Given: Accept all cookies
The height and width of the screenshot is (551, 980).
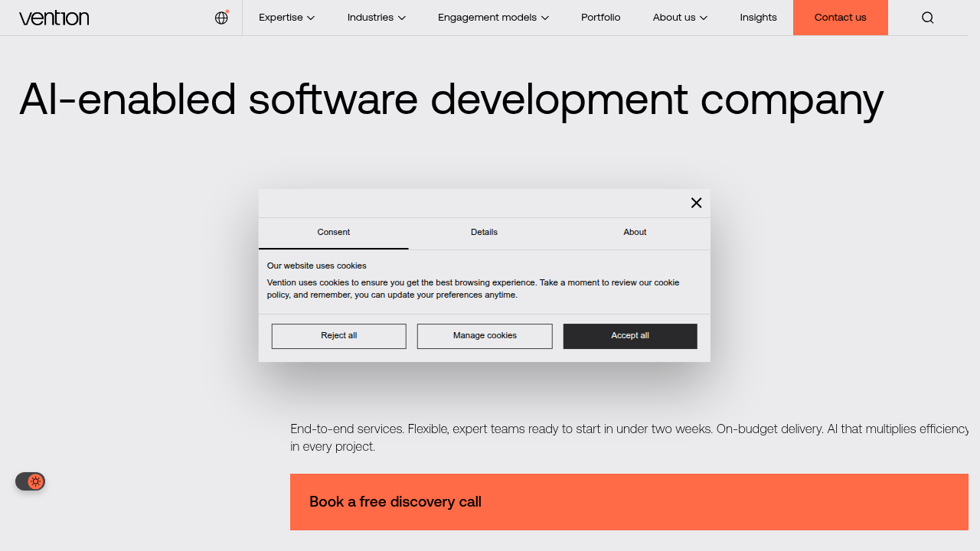Looking at the screenshot, I should pos(630,336).
